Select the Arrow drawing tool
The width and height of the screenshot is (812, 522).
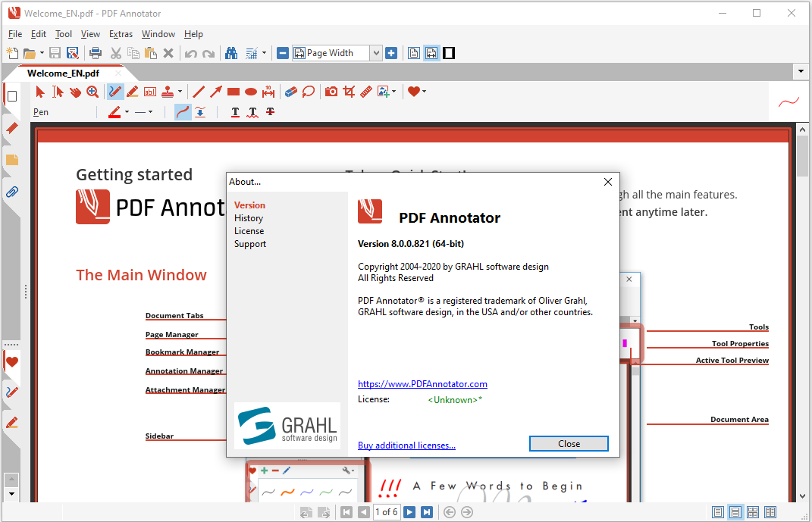[216, 92]
